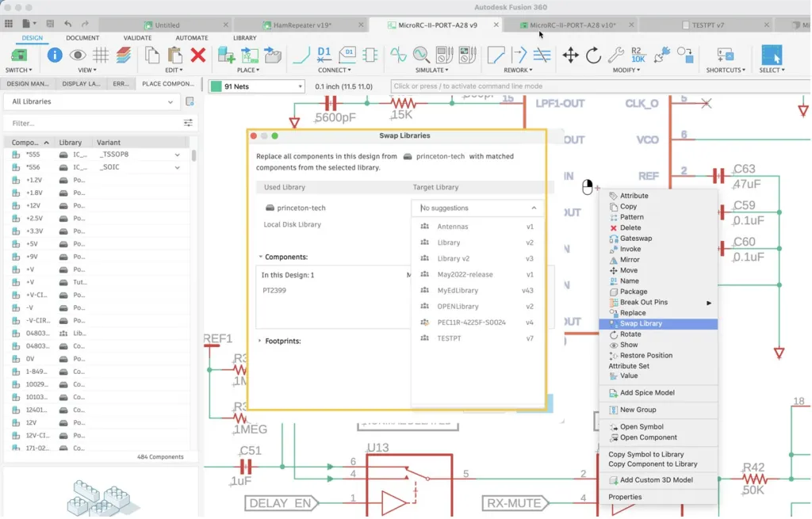Click the sine wave Simulate icon
Image resolution: width=812 pixels, height=519 pixels.
(398, 55)
